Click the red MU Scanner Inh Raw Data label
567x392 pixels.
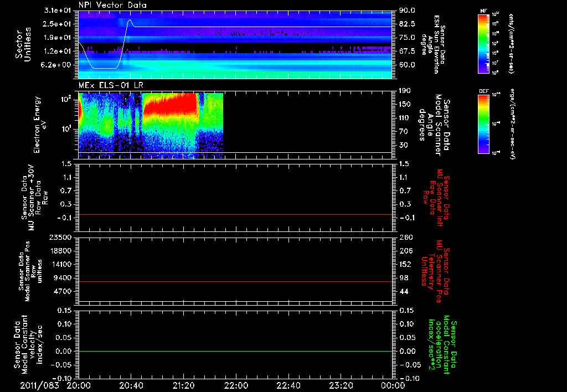(x=437, y=198)
